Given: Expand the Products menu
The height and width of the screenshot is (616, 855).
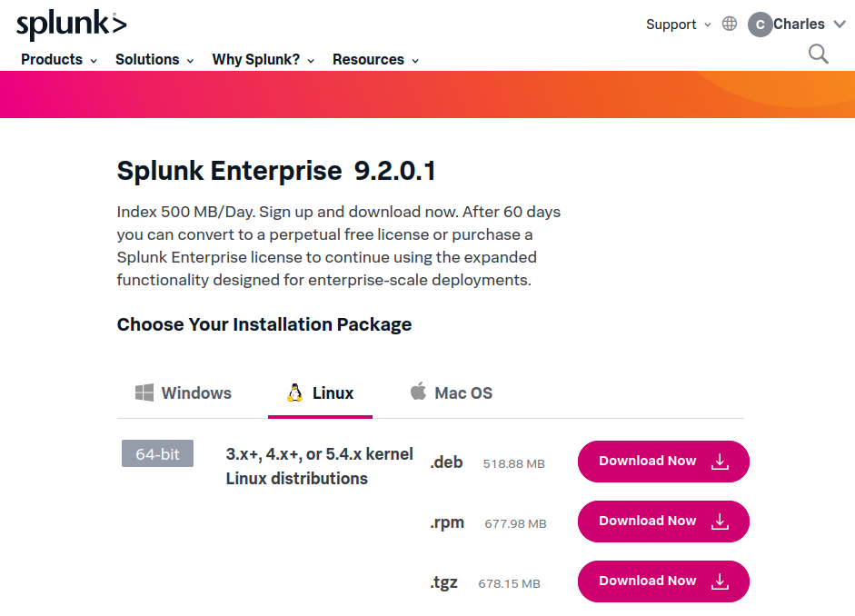Looking at the screenshot, I should coord(59,60).
